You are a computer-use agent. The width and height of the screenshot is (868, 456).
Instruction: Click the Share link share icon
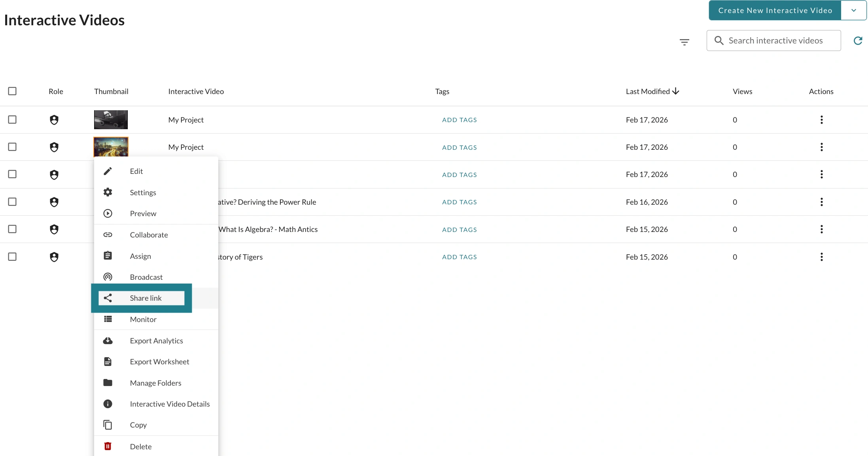click(x=108, y=298)
